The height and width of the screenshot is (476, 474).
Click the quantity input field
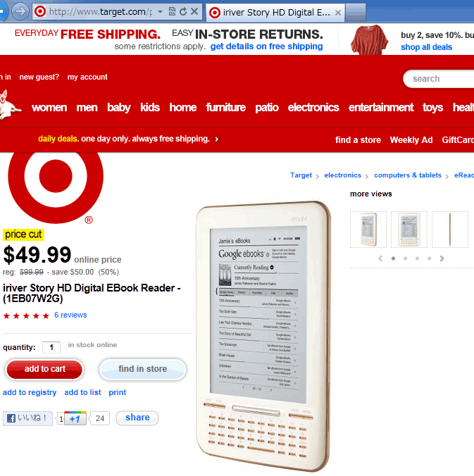[x=51, y=347]
